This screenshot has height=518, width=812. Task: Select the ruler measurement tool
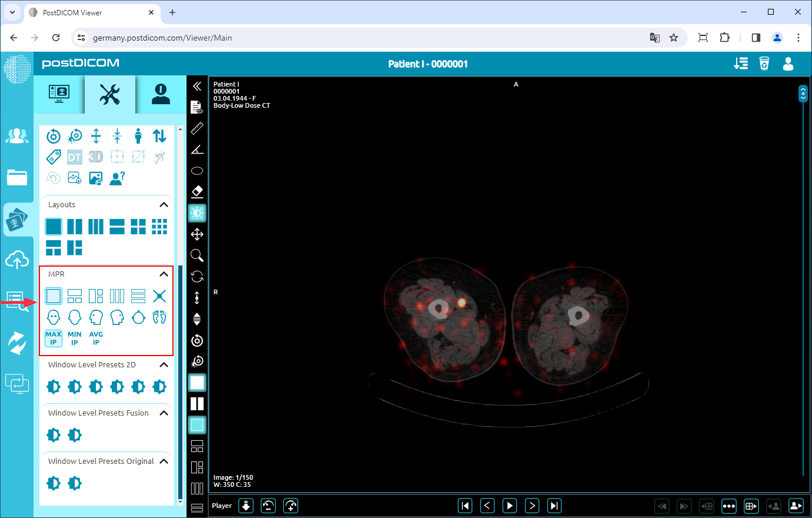pos(197,128)
